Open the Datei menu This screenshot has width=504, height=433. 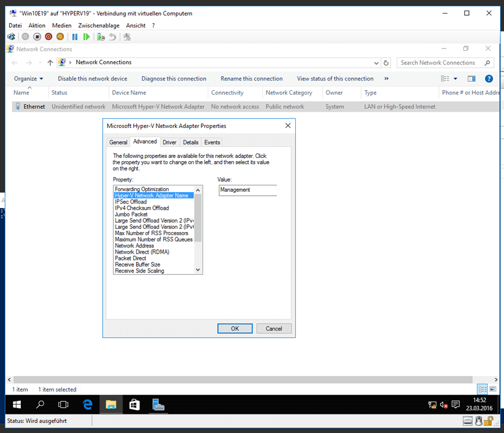[x=15, y=25]
